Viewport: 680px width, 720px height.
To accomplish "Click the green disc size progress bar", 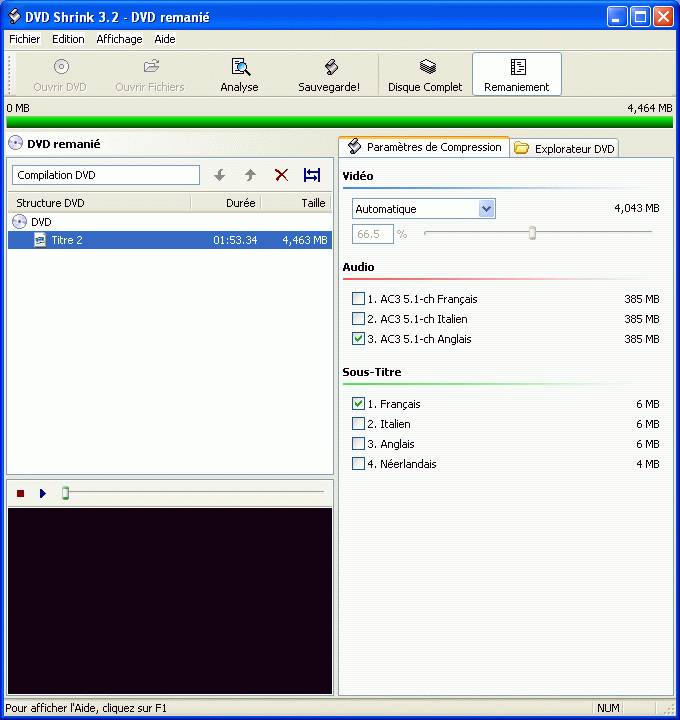I will tap(340, 122).
